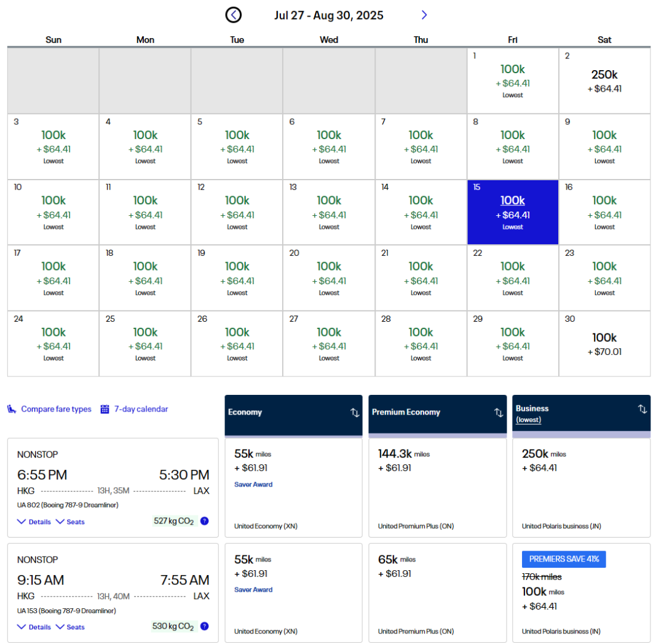The image size is (664, 644).
Task: Pick August 4 on the calendar
Action: click(x=145, y=146)
